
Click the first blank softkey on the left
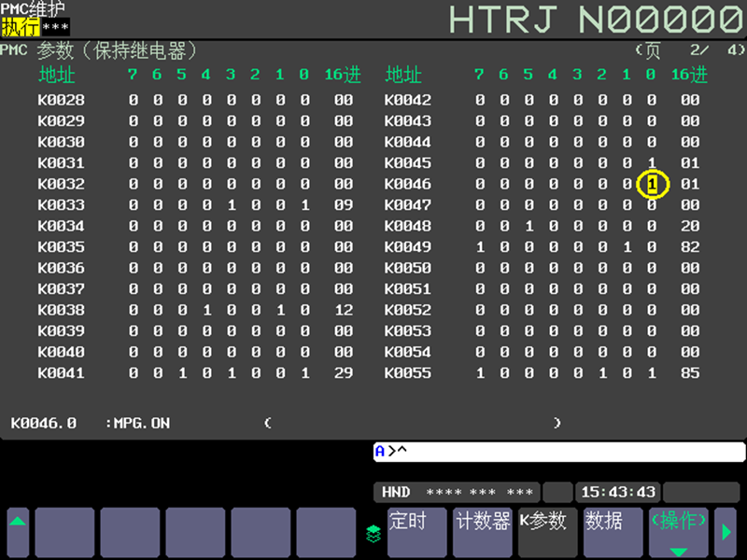pos(64,532)
